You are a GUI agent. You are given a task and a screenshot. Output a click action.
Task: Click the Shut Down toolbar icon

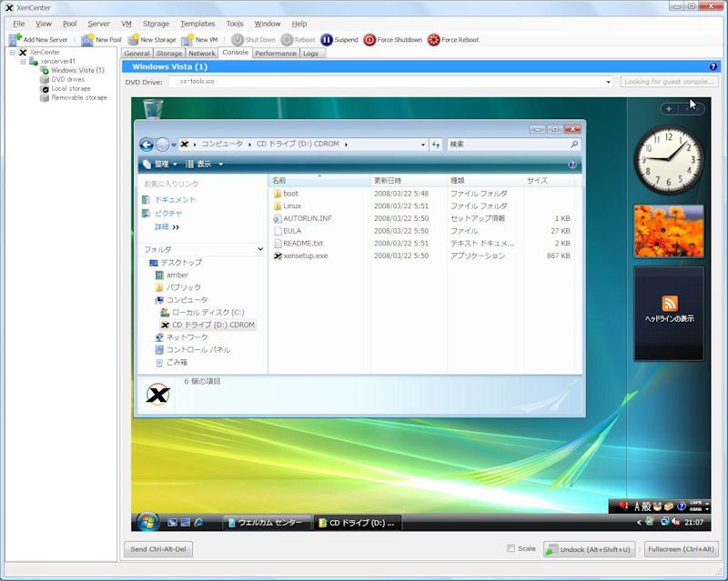tap(238, 40)
